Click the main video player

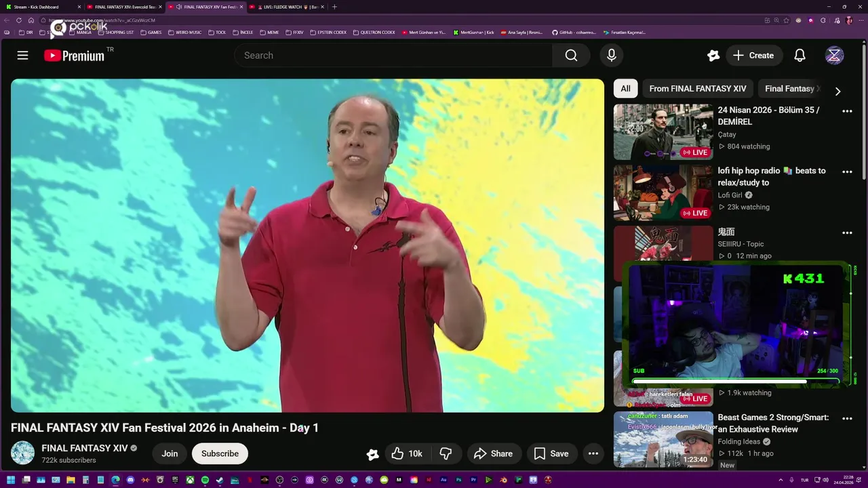coord(307,245)
